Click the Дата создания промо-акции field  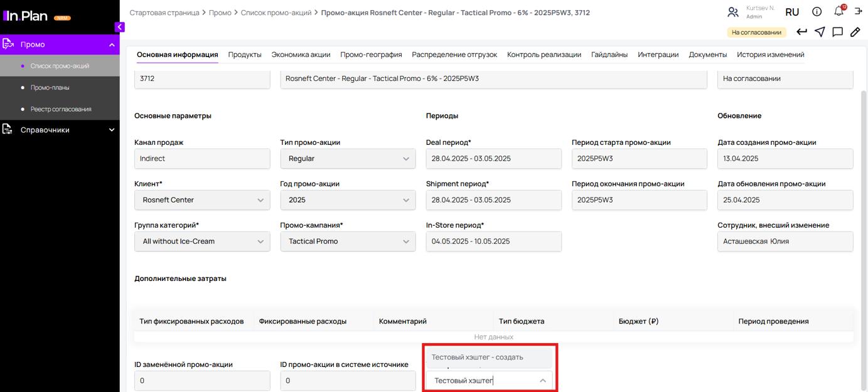tap(785, 159)
